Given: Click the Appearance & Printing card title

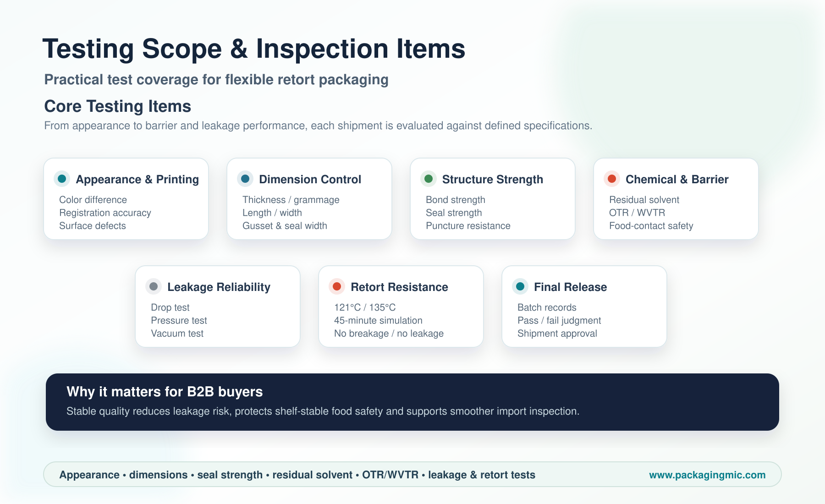Looking at the screenshot, I should [137, 179].
